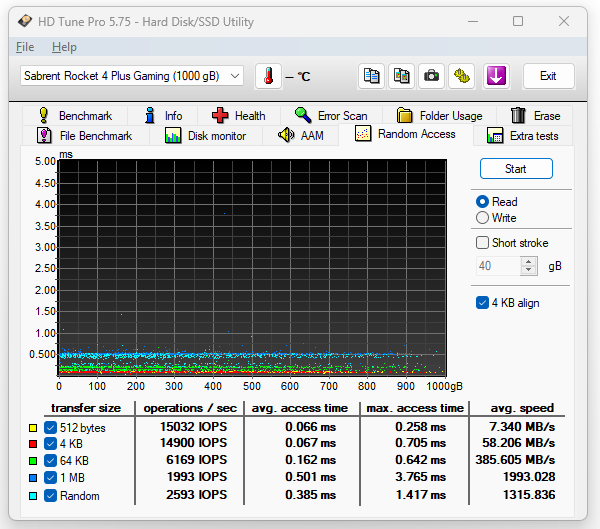Click the 58.206 MB/s speed value
Viewport: 600px width, 529px height.
[x=518, y=443]
